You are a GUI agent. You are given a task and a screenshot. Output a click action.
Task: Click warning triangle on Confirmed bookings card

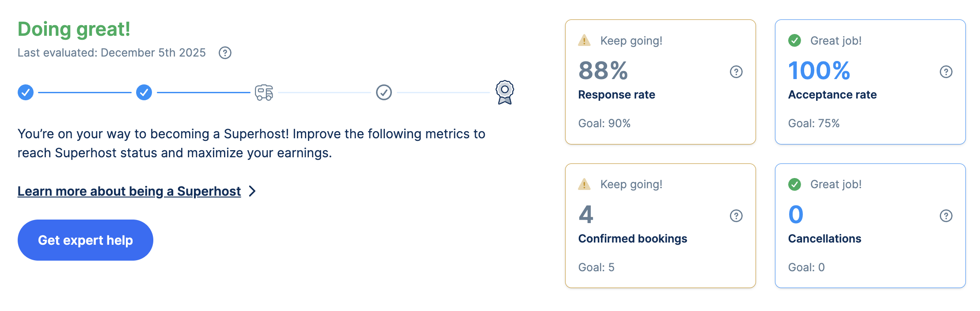click(584, 184)
